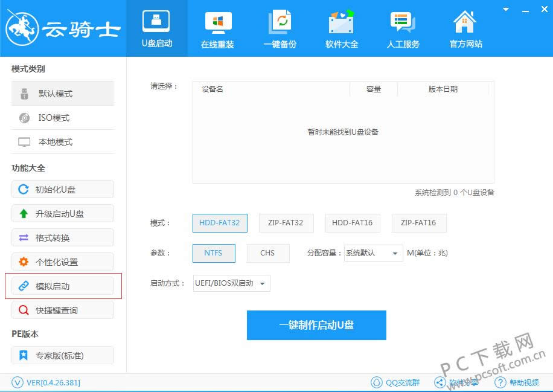Screen dimensions: 553x392
Task: Select ISO模式 in the sidebar
Action: pyautogui.click(x=54, y=118)
